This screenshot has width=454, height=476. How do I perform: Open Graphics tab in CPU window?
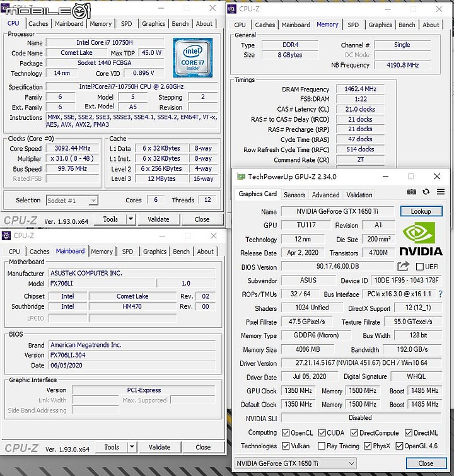pos(154,24)
